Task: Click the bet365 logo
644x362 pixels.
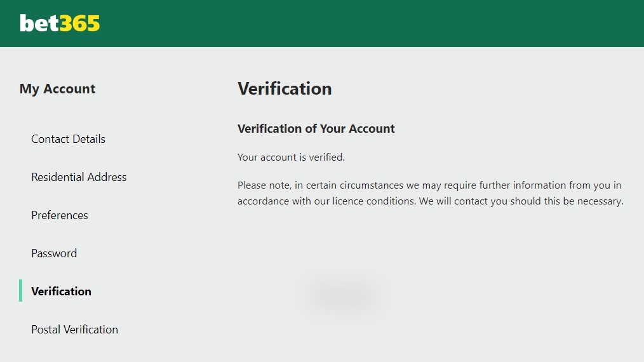Action: pyautogui.click(x=60, y=23)
